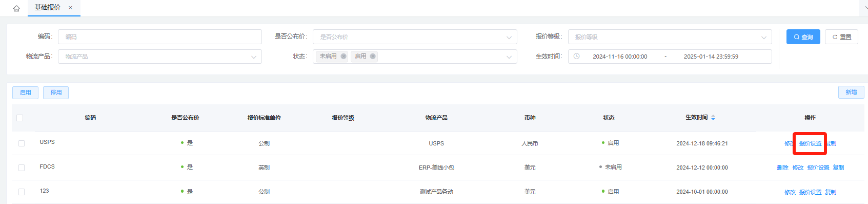Screen dimensions: 868x204
Task: Click into the 编码 input field
Action: [160, 36]
